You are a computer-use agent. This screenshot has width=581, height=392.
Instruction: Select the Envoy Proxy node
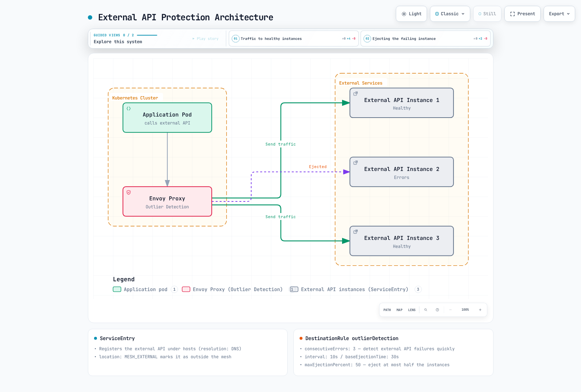167,201
